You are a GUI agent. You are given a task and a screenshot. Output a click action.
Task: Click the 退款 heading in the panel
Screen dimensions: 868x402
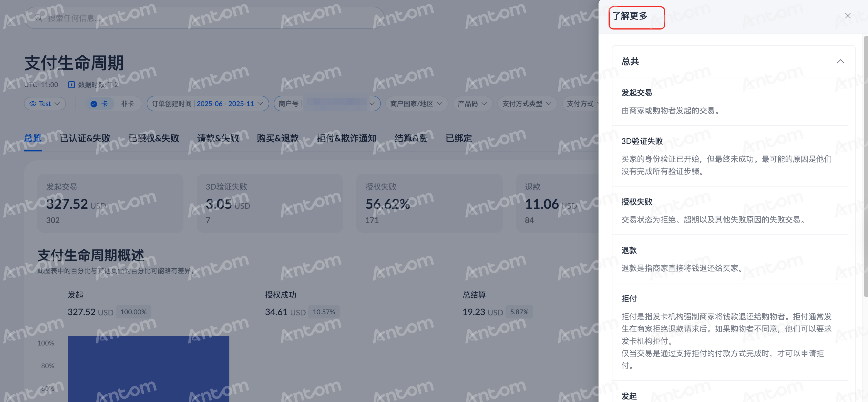pos(629,250)
